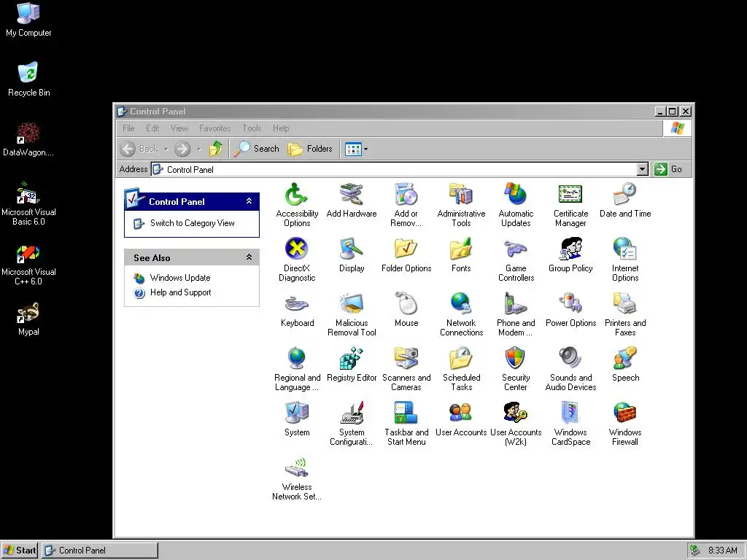Image resolution: width=747 pixels, height=560 pixels.
Task: Select Control Panel taskbar button
Action: [99, 550]
